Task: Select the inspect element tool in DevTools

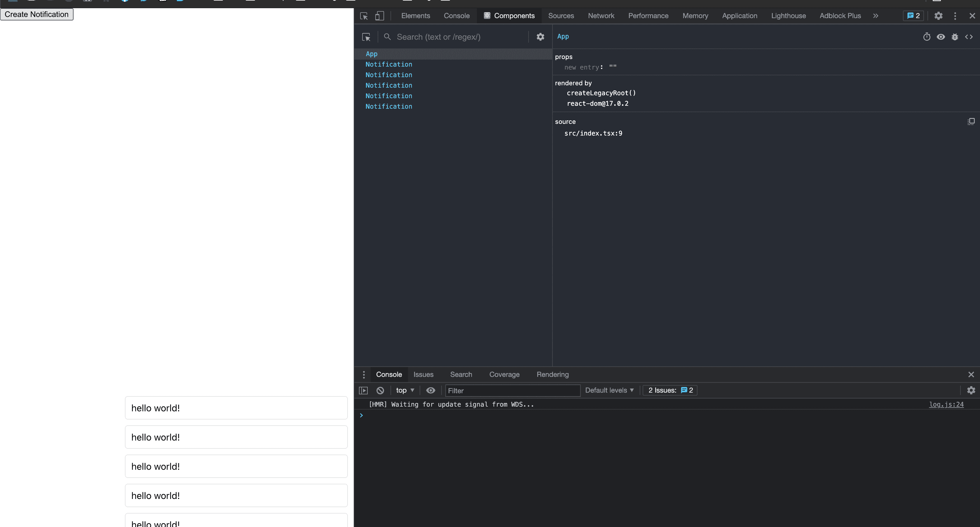Action: 364,15
